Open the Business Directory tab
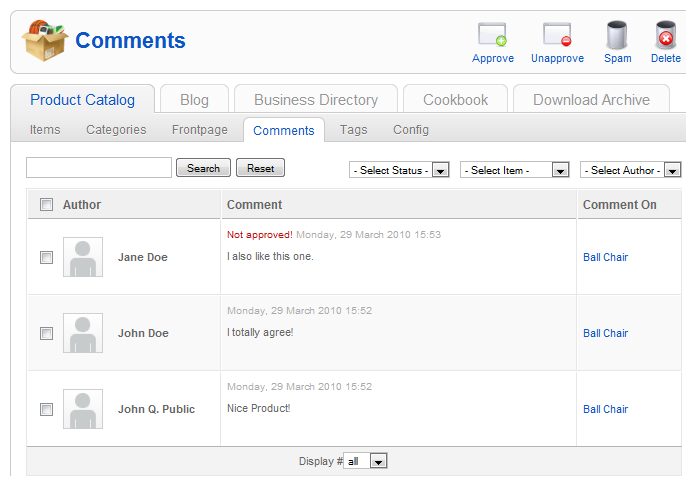 click(316, 99)
